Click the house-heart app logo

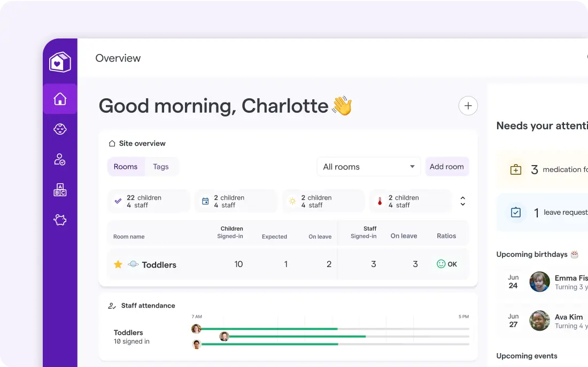coord(60,62)
